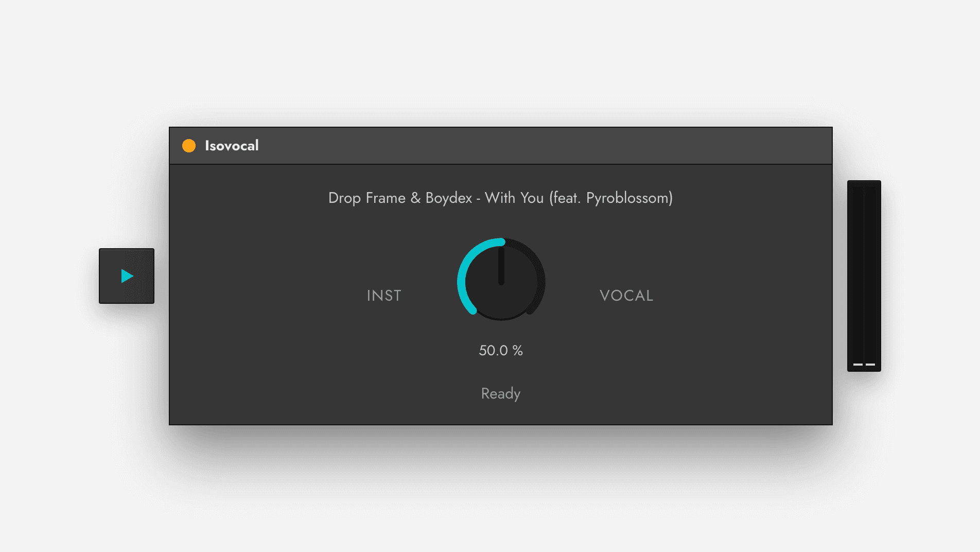
Task: Click the Isovocal title text
Action: 232,146
